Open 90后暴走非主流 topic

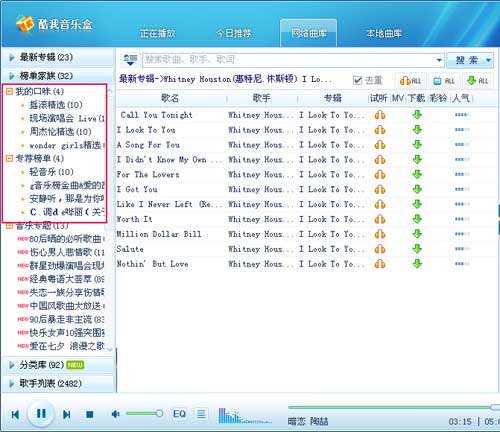pos(67,319)
